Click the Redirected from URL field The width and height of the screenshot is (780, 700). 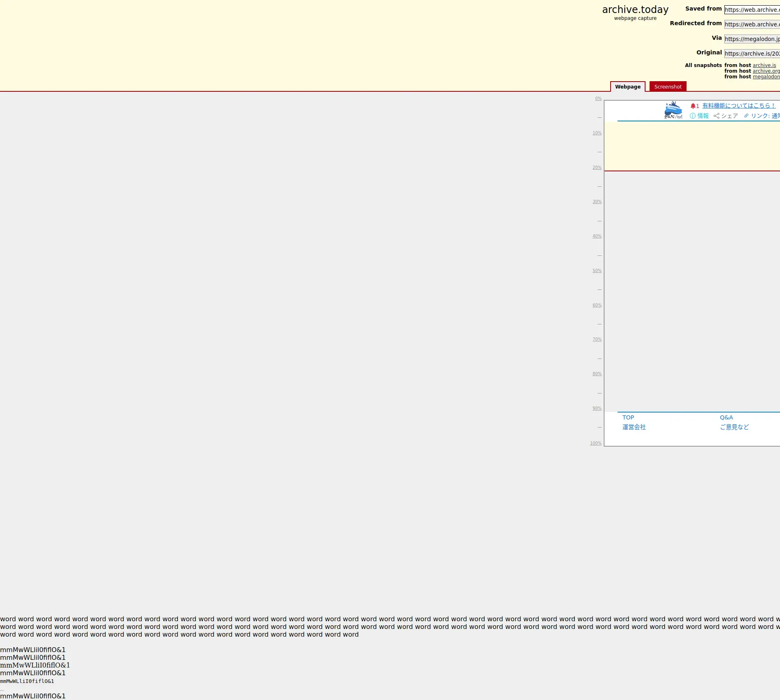(752, 24)
